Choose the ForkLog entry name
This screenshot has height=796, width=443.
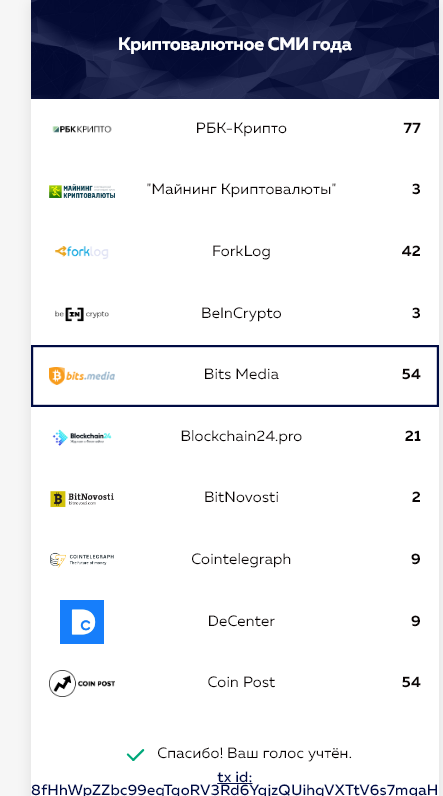(241, 251)
